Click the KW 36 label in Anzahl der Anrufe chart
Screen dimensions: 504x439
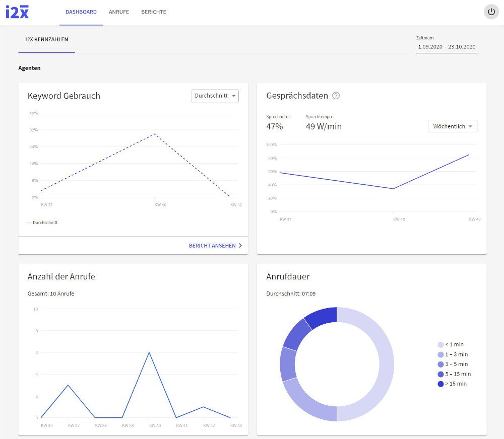pos(46,425)
